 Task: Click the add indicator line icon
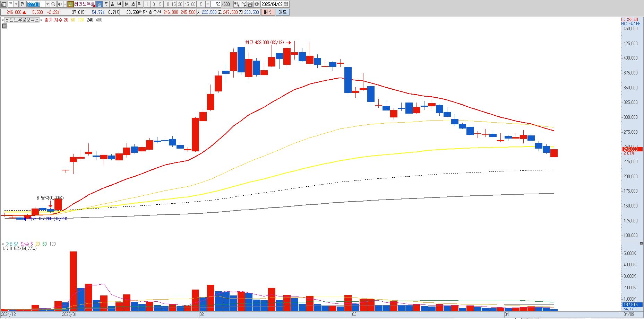pos(243,4)
